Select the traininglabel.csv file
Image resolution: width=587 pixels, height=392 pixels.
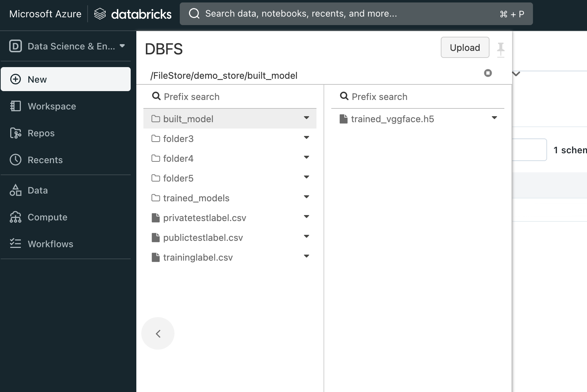click(230, 257)
